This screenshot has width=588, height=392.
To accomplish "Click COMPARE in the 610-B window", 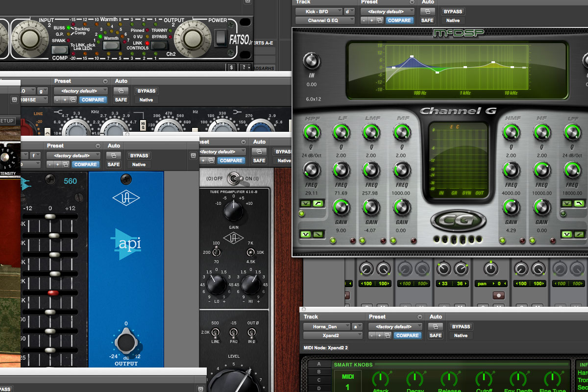I will point(231,160).
